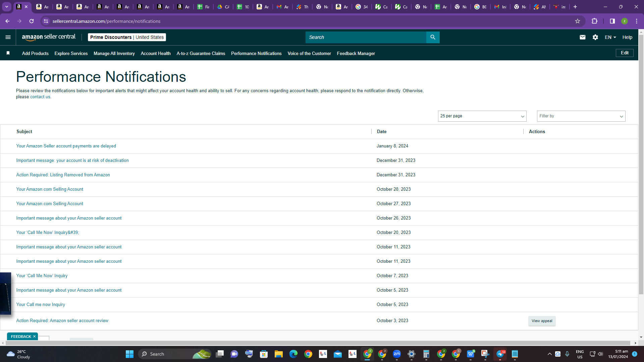View site information icon in the address bar
The image size is (644, 362).
(x=46, y=21)
